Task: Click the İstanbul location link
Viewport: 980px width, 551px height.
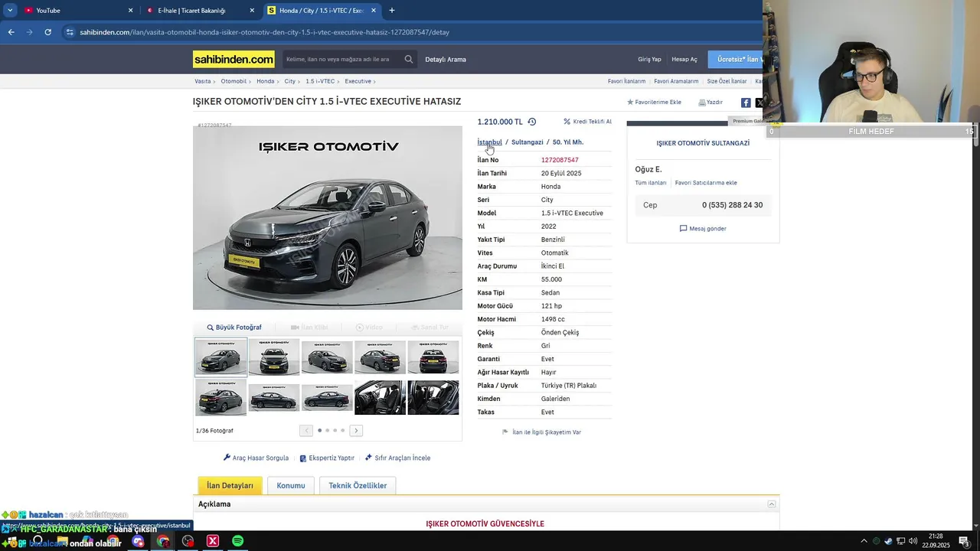Action: [x=490, y=142]
